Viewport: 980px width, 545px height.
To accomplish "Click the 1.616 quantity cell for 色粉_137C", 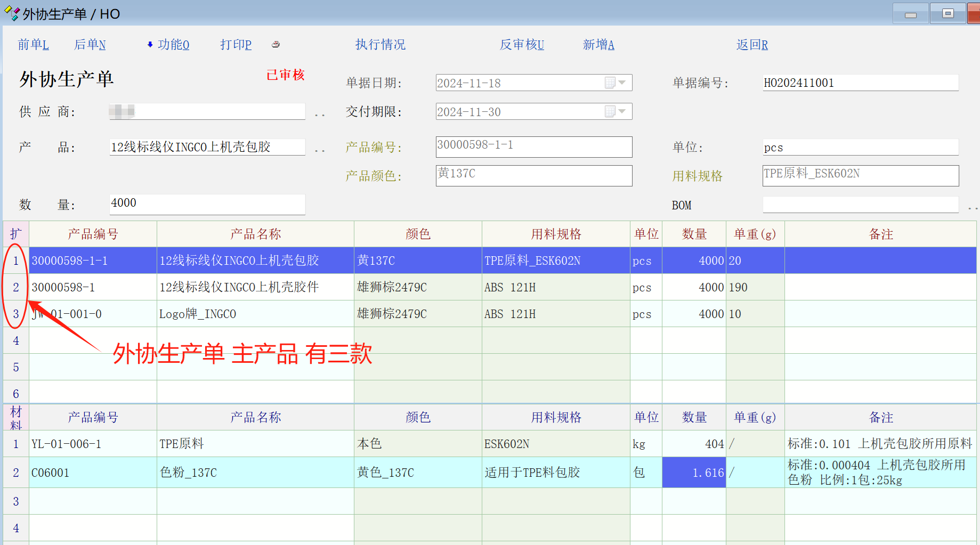I will click(693, 473).
